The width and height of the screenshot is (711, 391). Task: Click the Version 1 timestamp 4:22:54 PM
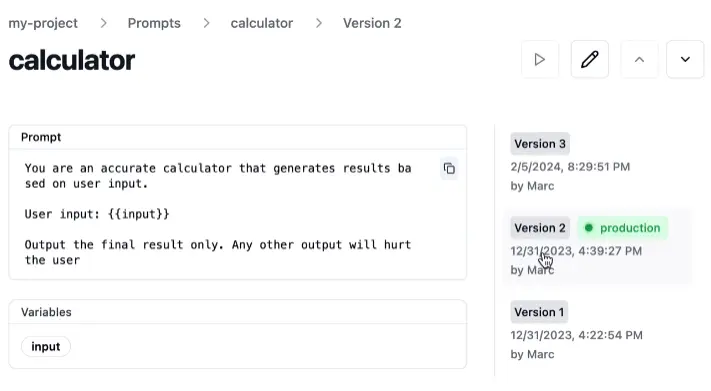coord(611,335)
